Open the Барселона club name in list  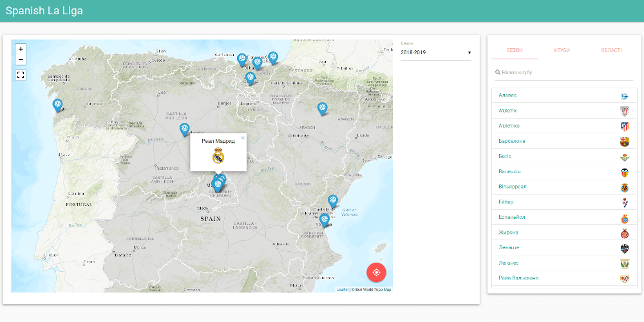tap(512, 141)
